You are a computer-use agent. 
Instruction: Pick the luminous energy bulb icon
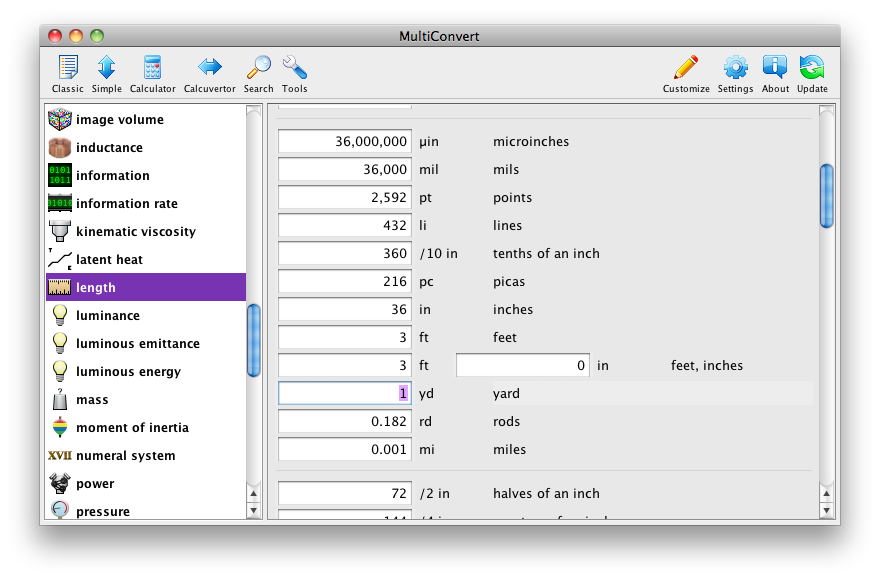[x=59, y=372]
